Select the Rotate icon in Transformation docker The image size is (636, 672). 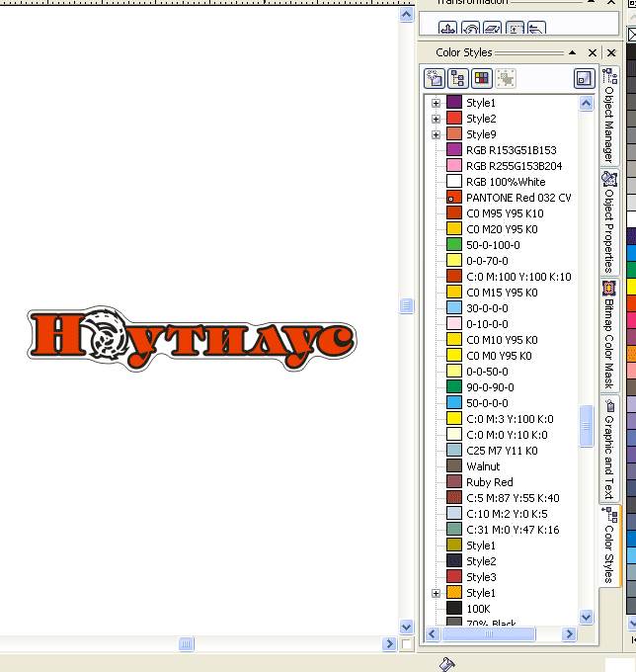(471, 29)
